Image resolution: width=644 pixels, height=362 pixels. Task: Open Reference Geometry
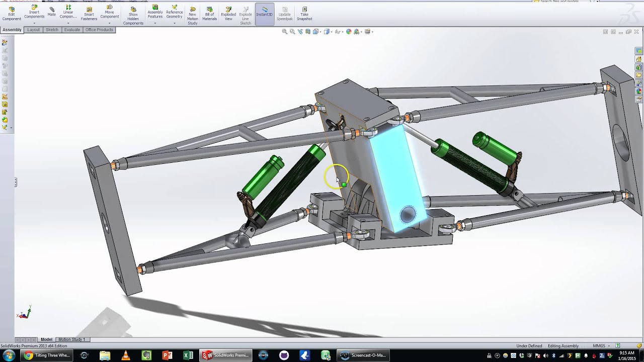click(x=175, y=13)
